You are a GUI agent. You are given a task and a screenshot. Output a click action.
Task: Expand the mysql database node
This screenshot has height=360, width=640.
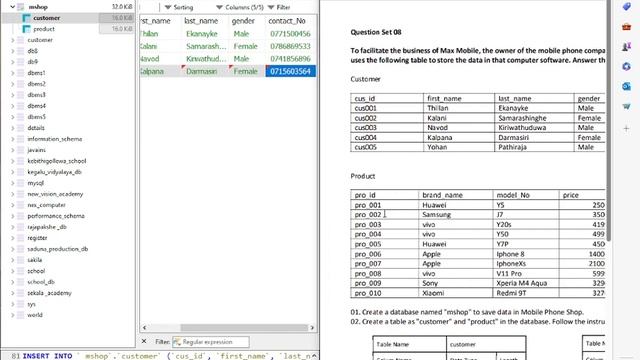pos(13,183)
